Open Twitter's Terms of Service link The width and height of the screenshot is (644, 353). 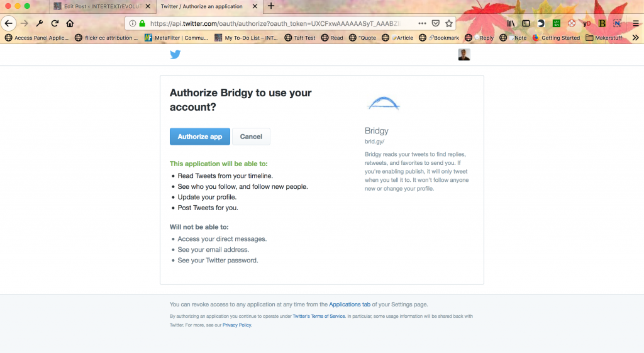tap(319, 317)
